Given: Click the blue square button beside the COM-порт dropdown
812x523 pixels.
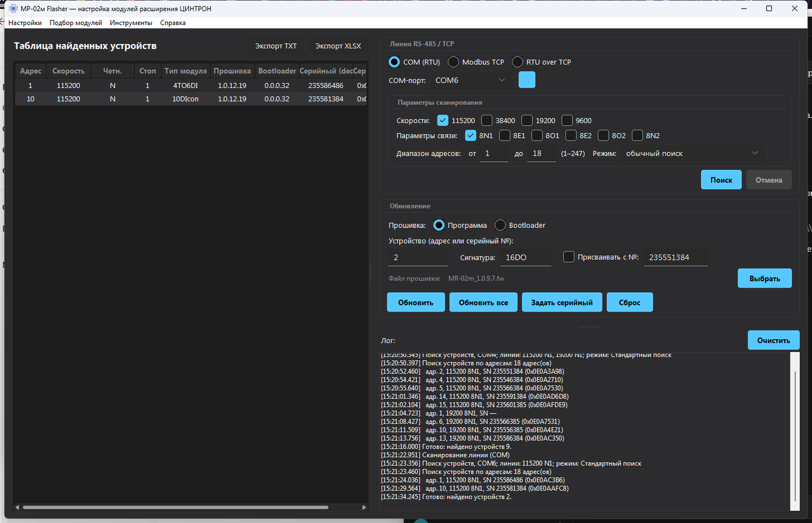Looking at the screenshot, I should click(x=527, y=80).
